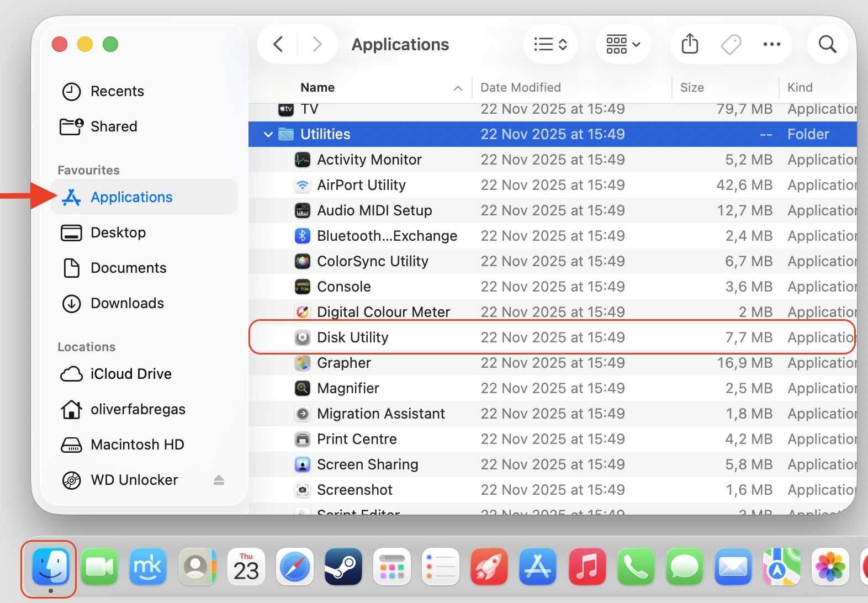The width and height of the screenshot is (868, 603).
Task: Open Downloads in the sidebar
Action: 145,303
